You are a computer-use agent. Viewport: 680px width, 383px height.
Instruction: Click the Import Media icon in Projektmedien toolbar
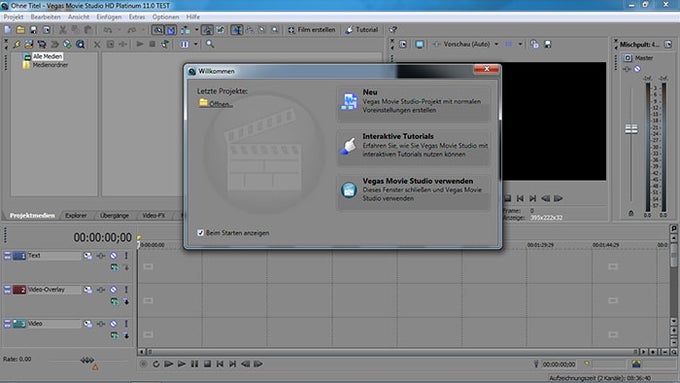click(x=29, y=44)
